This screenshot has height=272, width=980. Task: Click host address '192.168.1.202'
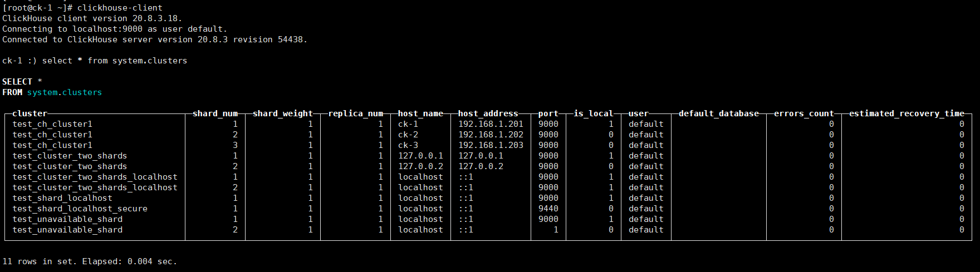491,135
